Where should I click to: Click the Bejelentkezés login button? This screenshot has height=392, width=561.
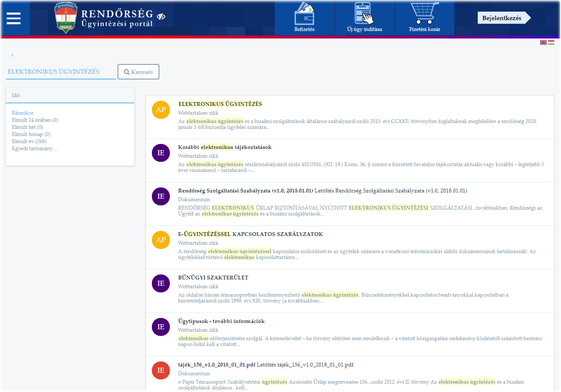point(504,18)
